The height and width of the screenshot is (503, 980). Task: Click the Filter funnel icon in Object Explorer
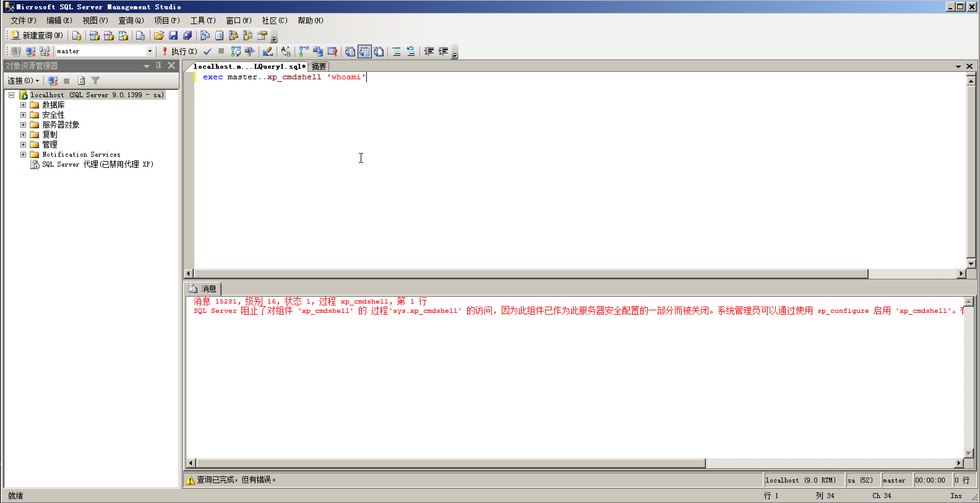tap(96, 81)
